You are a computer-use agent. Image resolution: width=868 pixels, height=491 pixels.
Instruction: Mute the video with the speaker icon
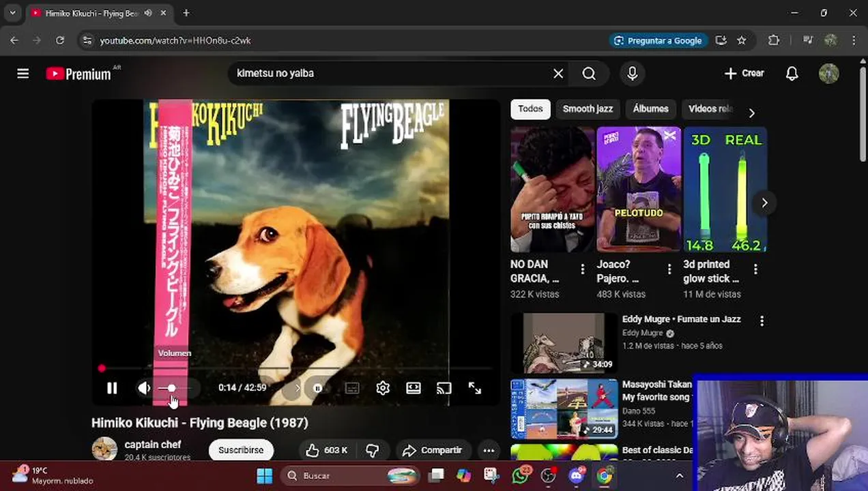point(144,388)
